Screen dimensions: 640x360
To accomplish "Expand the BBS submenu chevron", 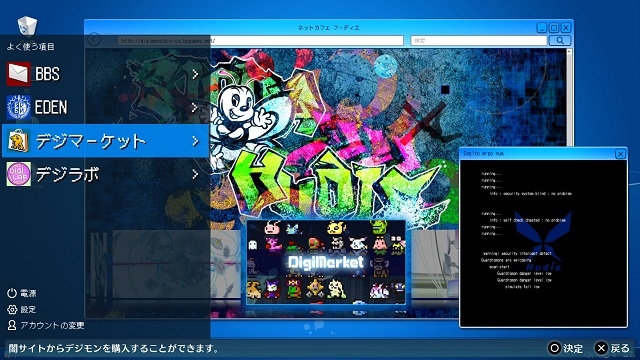I will point(195,74).
